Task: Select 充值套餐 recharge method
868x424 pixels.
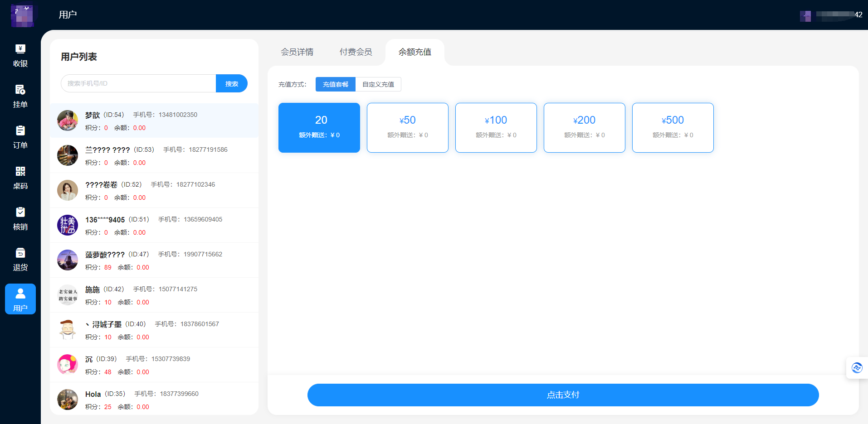Action: pos(336,84)
